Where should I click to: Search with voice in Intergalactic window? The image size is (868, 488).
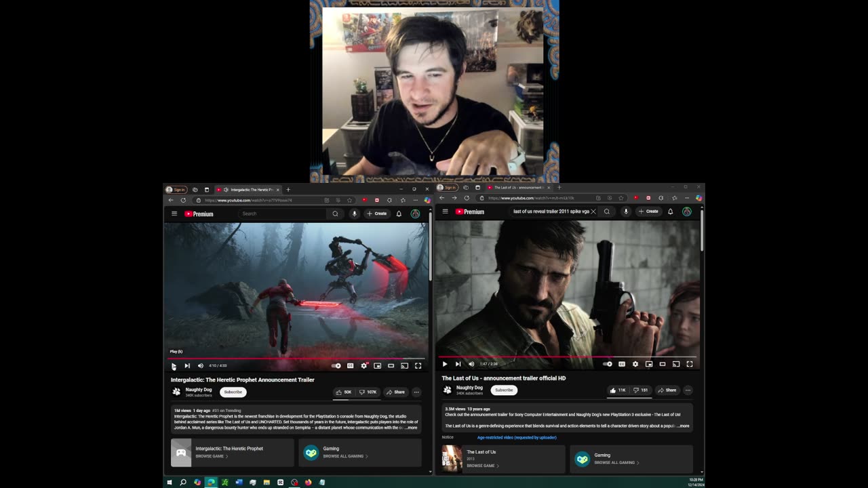pyautogui.click(x=354, y=213)
